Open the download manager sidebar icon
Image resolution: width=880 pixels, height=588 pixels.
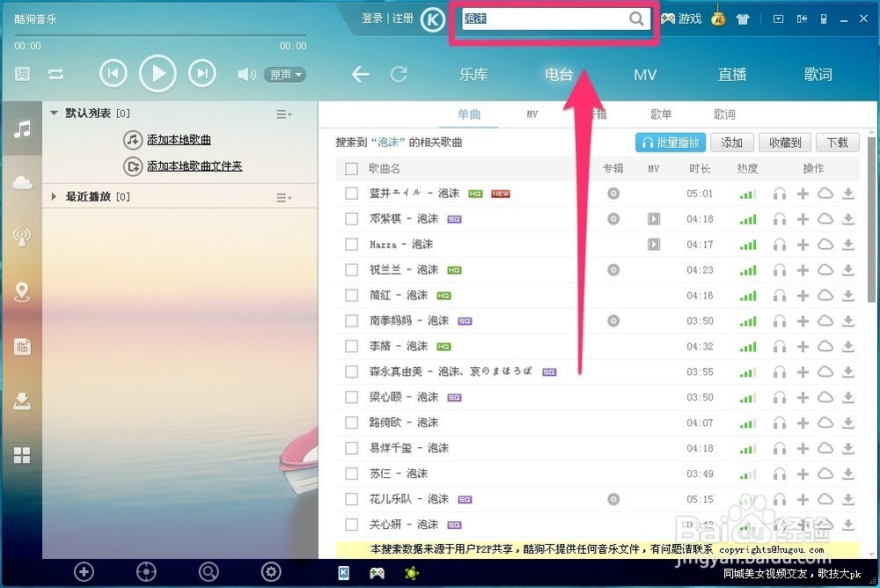pyautogui.click(x=21, y=401)
